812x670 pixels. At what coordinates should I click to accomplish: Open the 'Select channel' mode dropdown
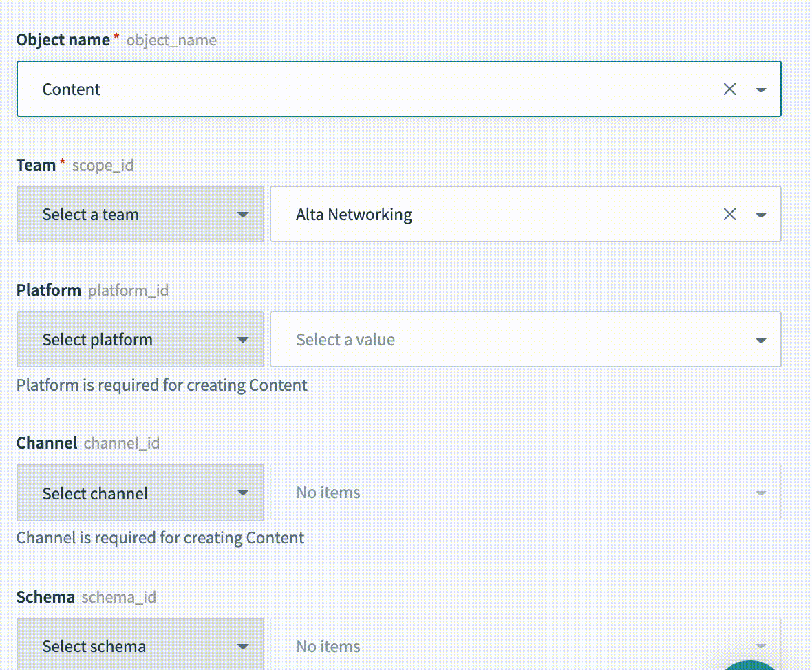click(140, 493)
